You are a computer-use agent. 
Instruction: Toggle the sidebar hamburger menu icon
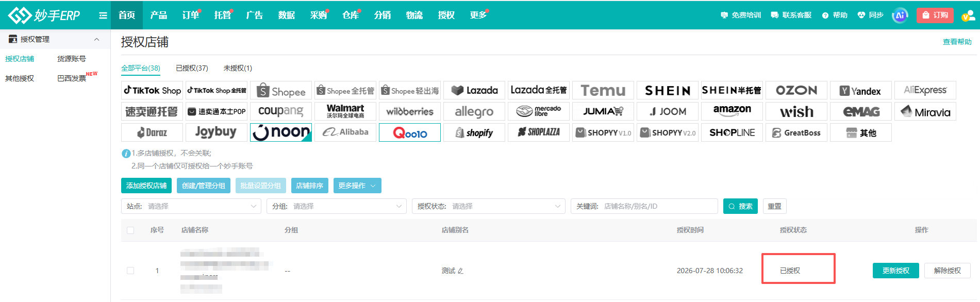click(103, 15)
